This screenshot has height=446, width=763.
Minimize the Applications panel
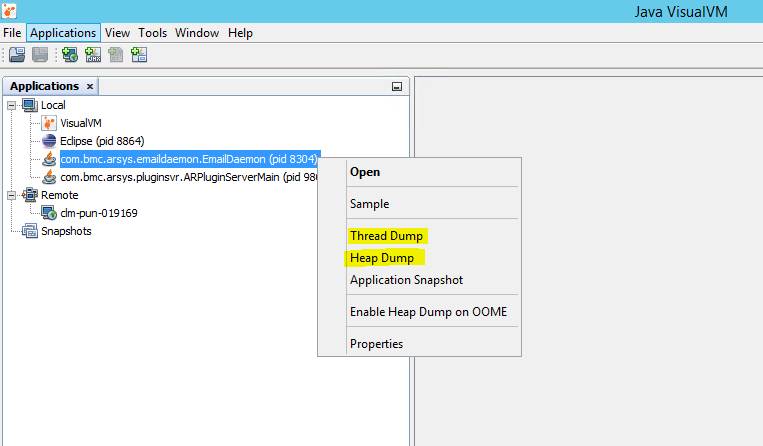pyautogui.click(x=397, y=87)
